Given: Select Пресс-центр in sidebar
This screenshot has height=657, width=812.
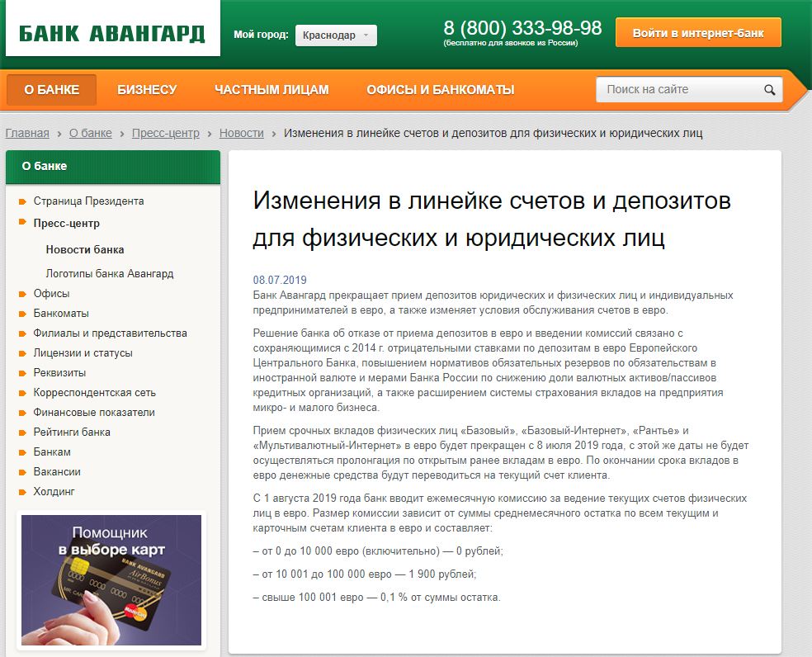Looking at the screenshot, I should coord(66,224).
